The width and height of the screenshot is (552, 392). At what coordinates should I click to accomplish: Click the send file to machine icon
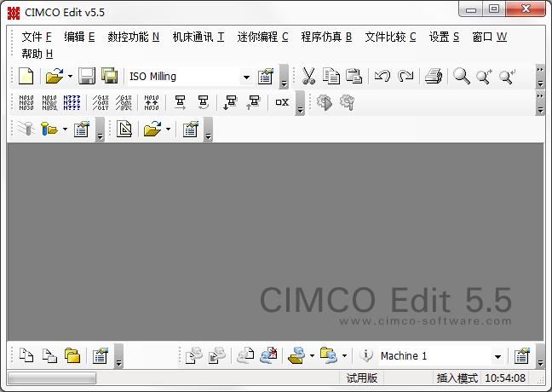point(194,355)
